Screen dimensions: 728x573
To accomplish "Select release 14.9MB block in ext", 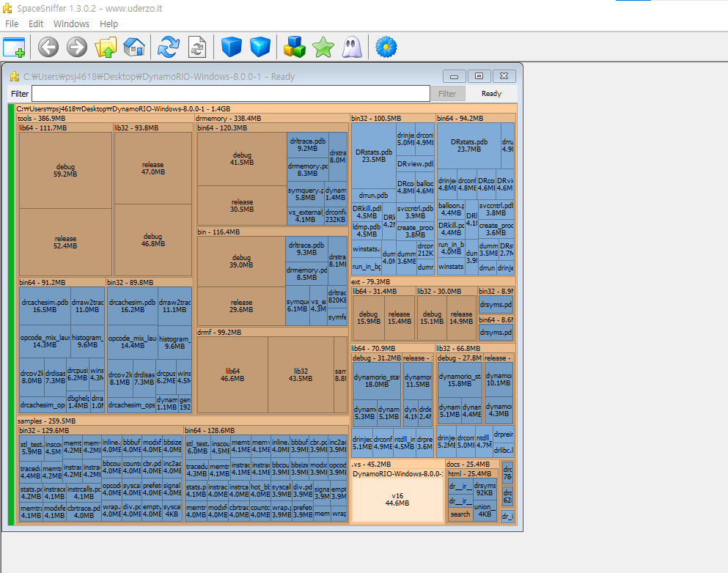I will pyautogui.click(x=461, y=318).
